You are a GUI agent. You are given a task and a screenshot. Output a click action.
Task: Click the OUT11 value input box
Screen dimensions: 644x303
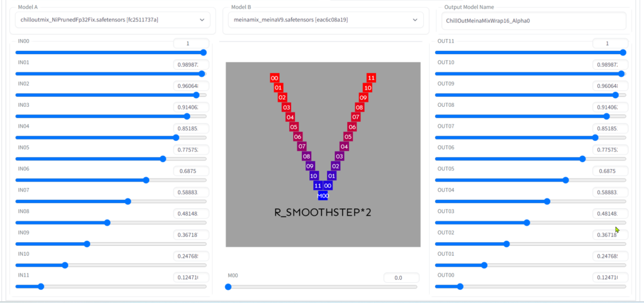point(609,43)
